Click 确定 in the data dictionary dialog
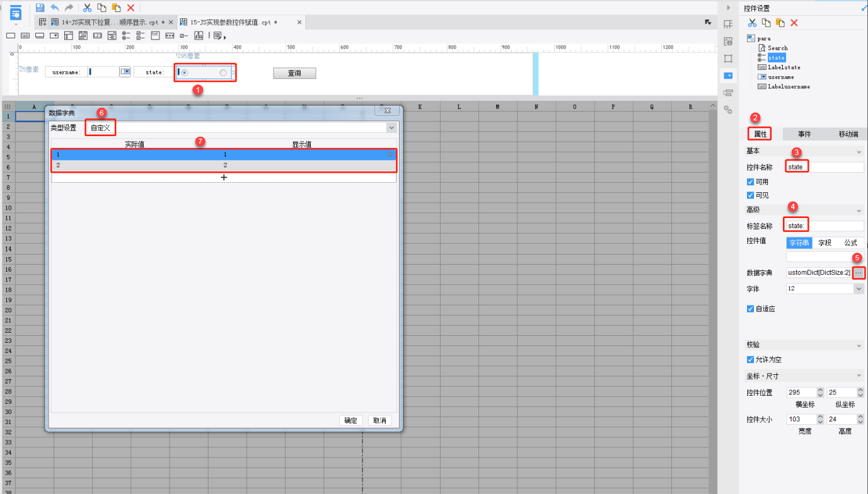 pyautogui.click(x=351, y=421)
